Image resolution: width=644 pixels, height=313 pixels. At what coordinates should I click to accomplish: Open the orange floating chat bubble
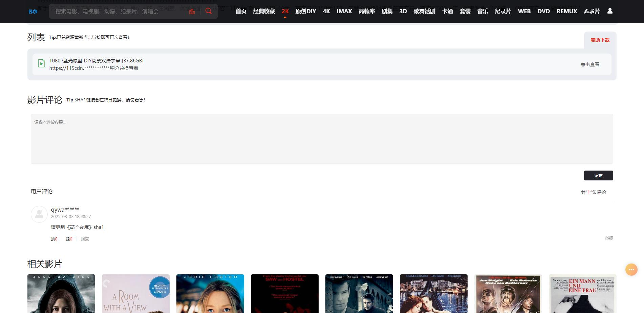click(x=631, y=270)
